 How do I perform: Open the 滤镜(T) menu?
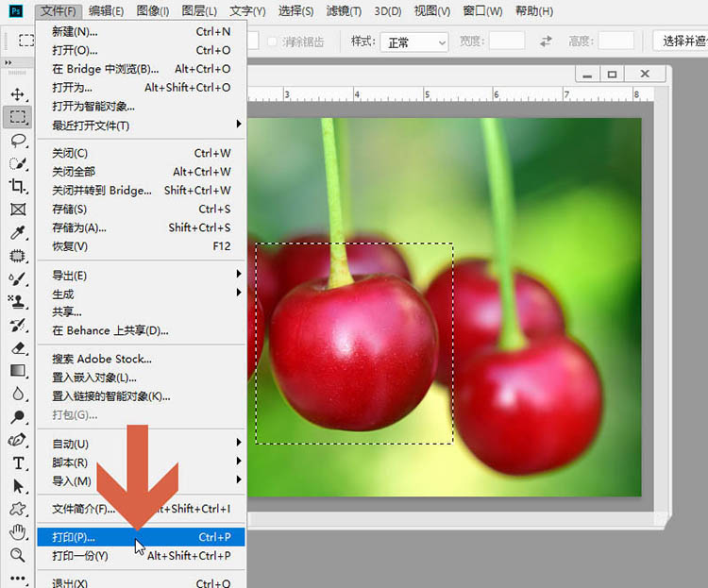[x=344, y=10]
